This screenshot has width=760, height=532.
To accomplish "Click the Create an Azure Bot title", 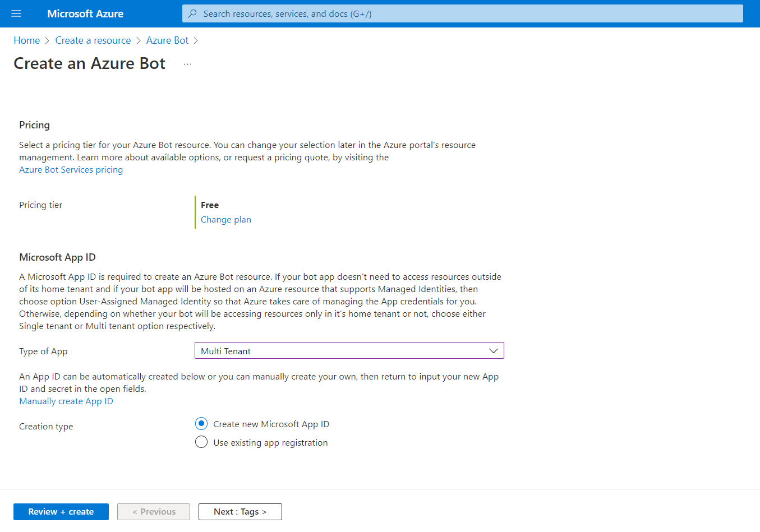I will 90,63.
